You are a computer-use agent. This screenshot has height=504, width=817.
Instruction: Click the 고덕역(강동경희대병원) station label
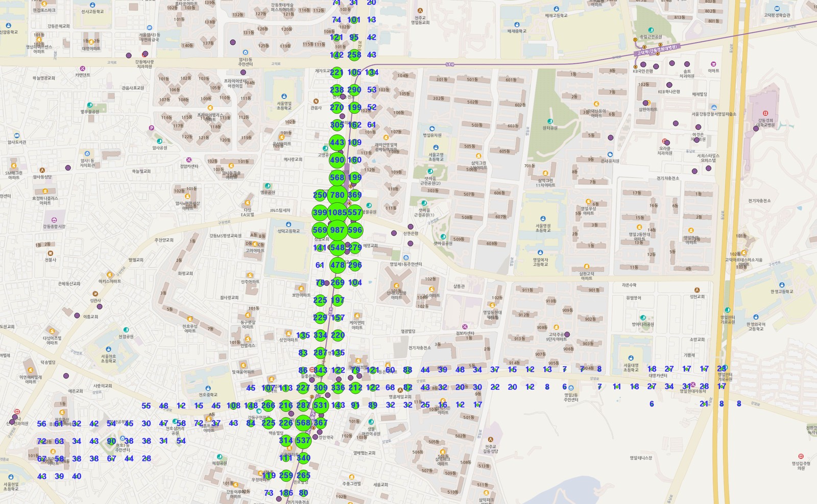tap(657, 50)
